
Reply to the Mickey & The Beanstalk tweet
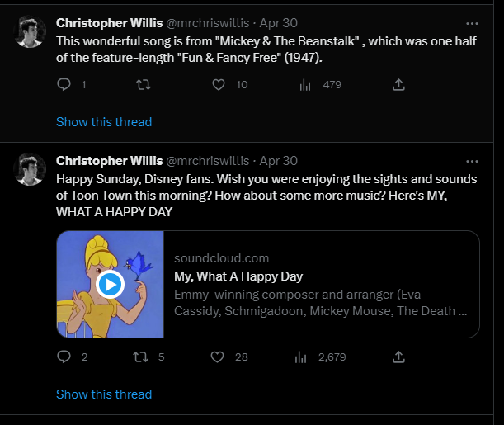pos(64,84)
